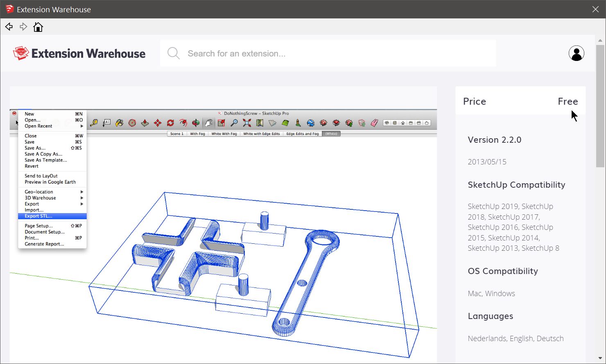
Task: Click the red close dot in preview
Action: (14, 113)
